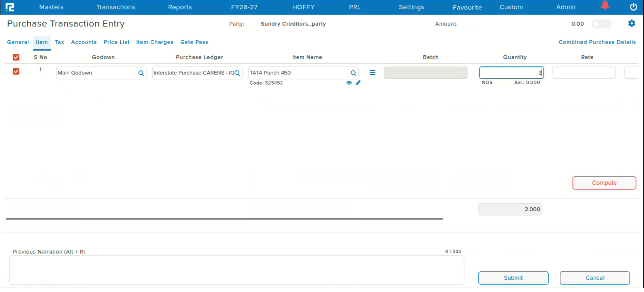Select the Item tab

42,42
